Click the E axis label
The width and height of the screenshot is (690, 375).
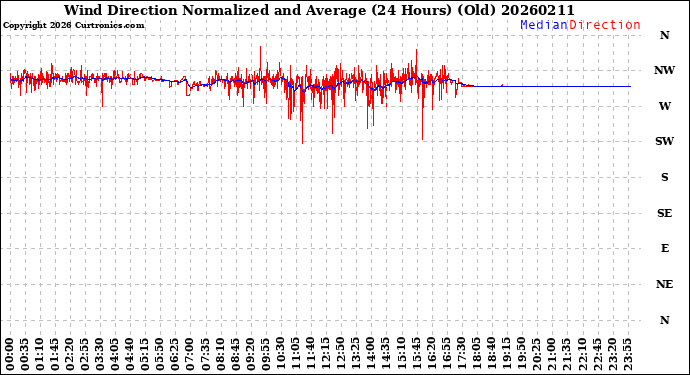664,248
